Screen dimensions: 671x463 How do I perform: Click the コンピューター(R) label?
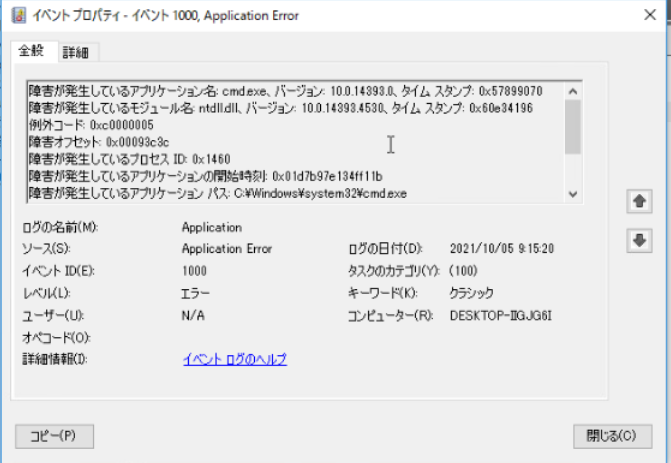click(x=390, y=315)
